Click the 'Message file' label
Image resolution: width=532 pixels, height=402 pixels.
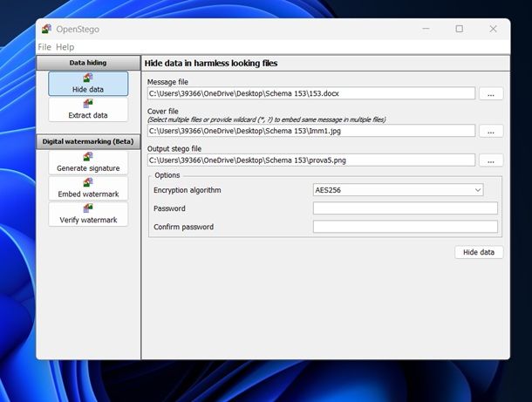pos(167,82)
